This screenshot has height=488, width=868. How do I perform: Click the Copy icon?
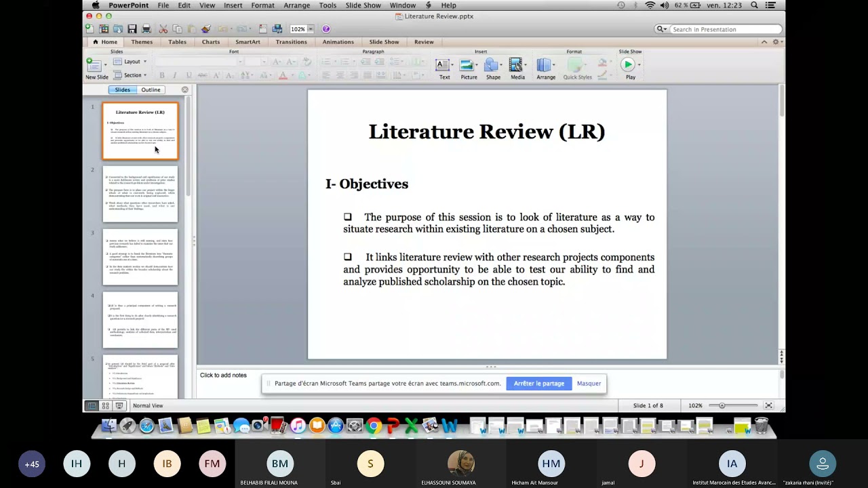(x=178, y=29)
